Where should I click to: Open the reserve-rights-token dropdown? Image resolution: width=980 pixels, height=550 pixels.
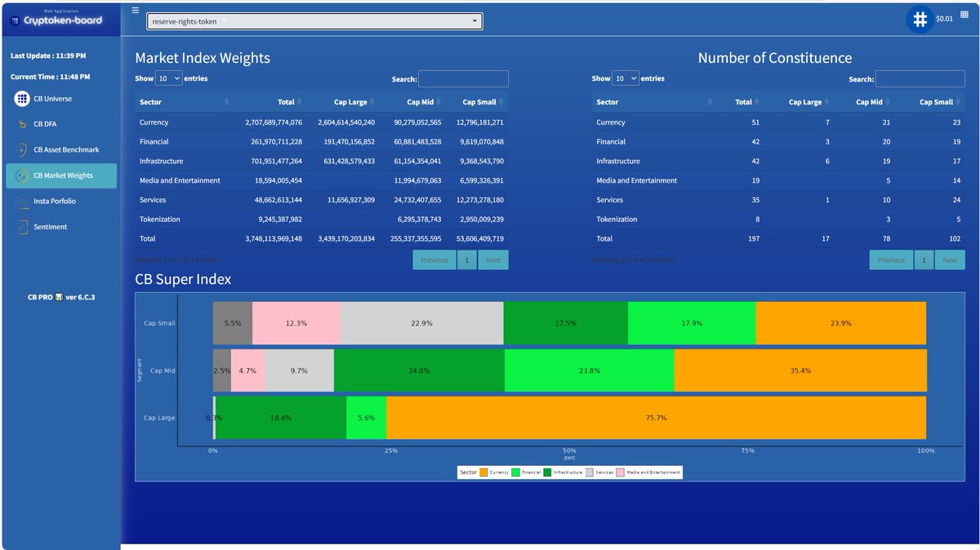coord(314,21)
